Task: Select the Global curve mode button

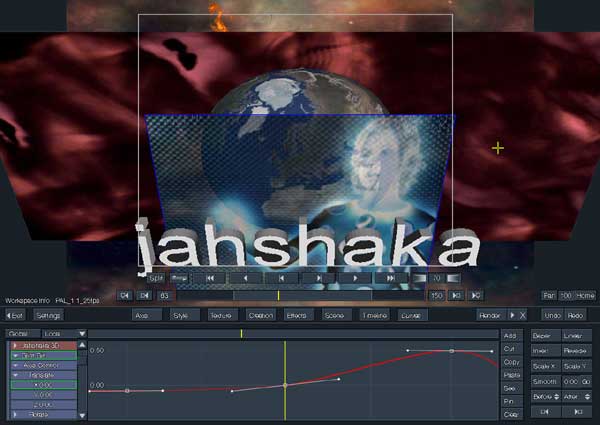Action: pos(23,334)
